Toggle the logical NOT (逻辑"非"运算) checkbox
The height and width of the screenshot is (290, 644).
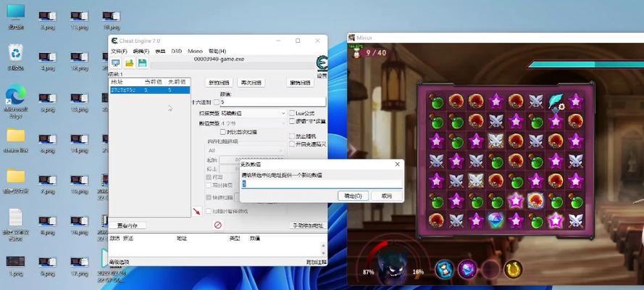[292, 121]
